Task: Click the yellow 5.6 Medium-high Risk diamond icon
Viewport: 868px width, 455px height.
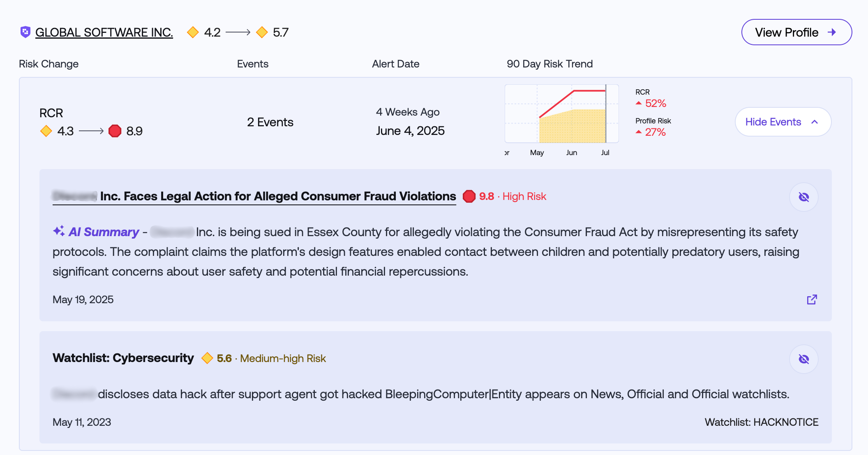Action: point(207,358)
